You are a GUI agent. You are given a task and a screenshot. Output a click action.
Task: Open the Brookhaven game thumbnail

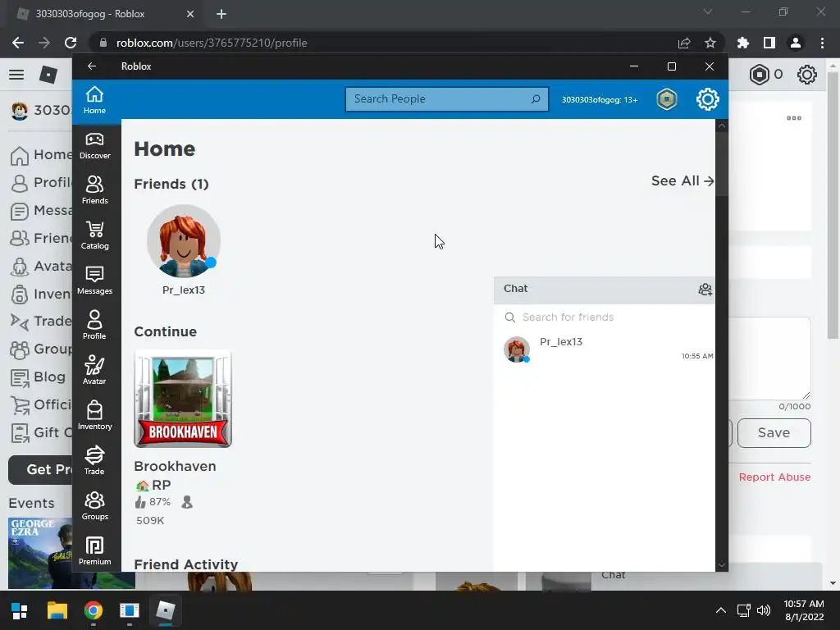(183, 399)
